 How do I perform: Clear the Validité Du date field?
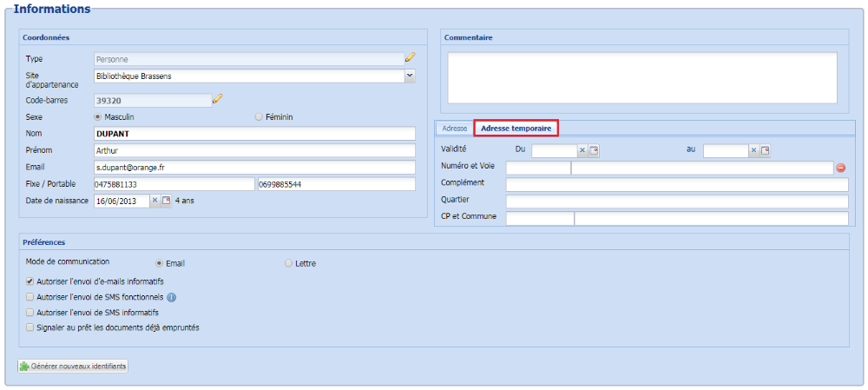(x=582, y=150)
